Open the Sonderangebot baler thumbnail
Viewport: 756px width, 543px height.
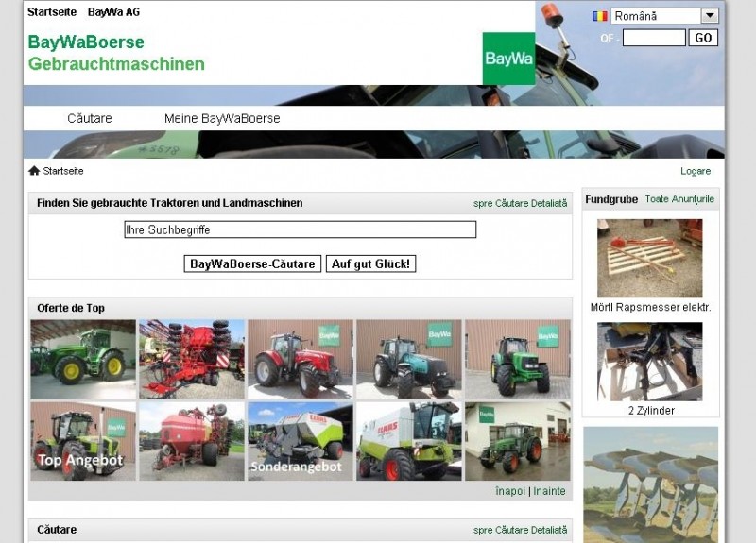(x=300, y=441)
